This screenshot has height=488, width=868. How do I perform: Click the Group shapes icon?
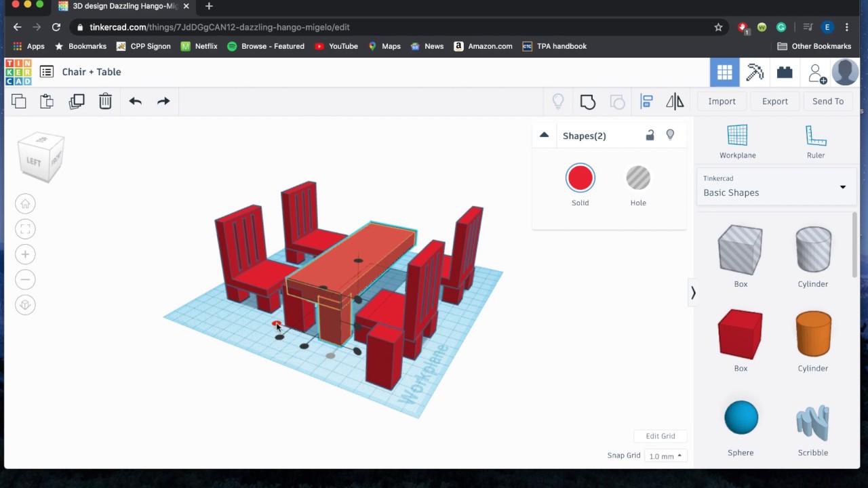(588, 102)
